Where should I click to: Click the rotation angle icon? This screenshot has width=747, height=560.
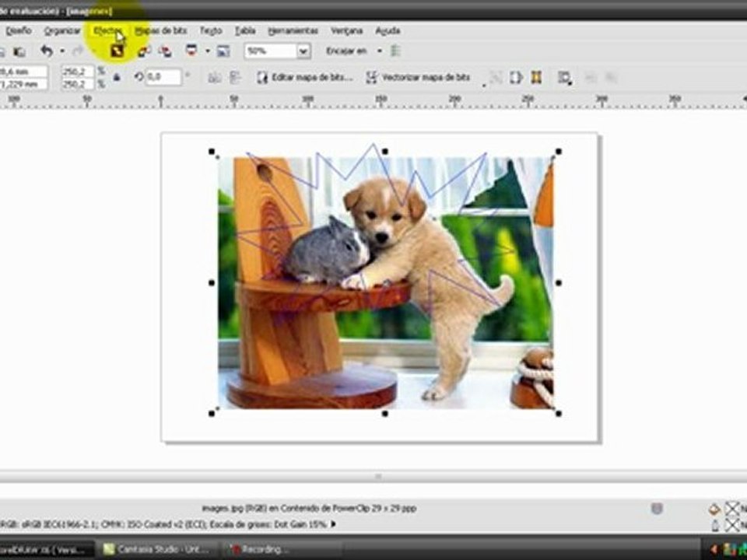pyautogui.click(x=139, y=76)
